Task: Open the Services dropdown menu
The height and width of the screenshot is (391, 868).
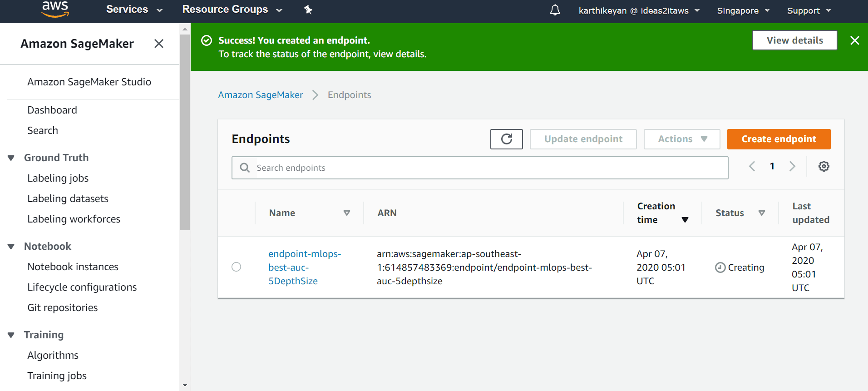Action: 134,10
